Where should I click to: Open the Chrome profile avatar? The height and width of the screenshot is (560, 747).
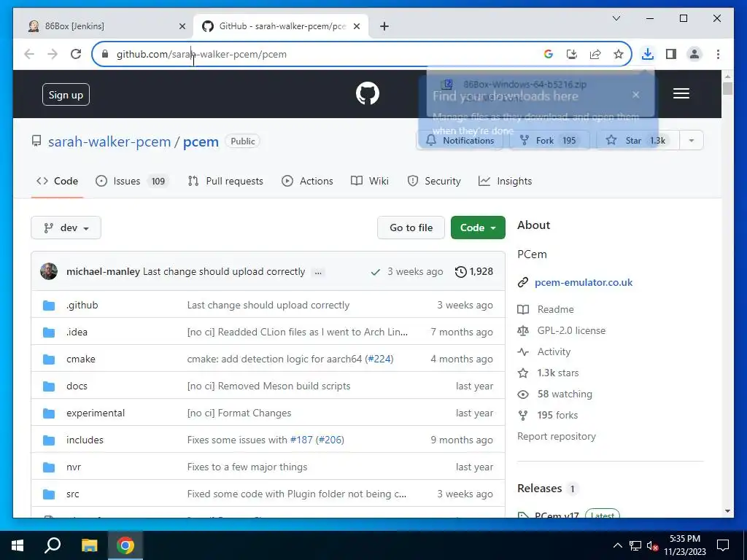pyautogui.click(x=694, y=54)
